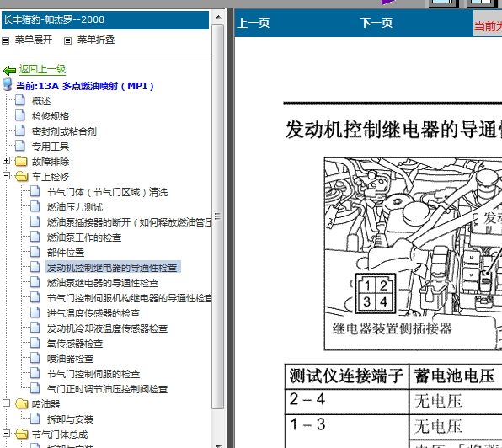Click the page icon beside 拆卸与安装
The image size is (502, 448).
[35, 419]
